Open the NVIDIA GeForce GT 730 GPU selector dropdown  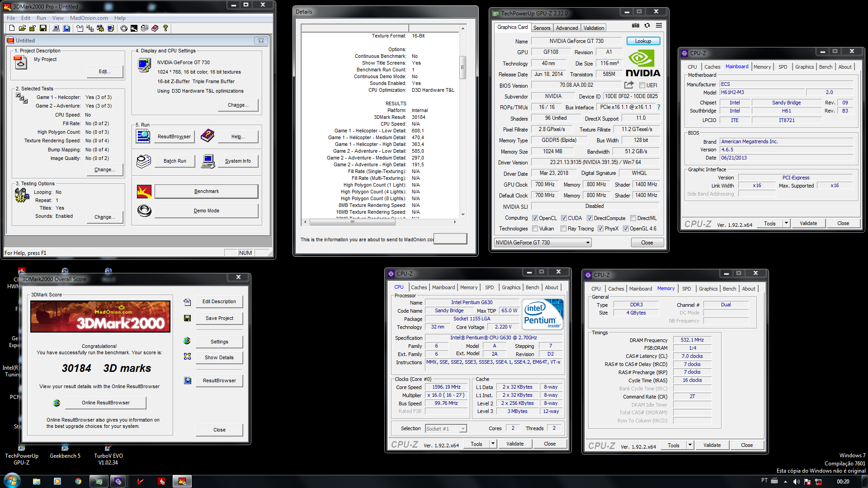click(542, 243)
